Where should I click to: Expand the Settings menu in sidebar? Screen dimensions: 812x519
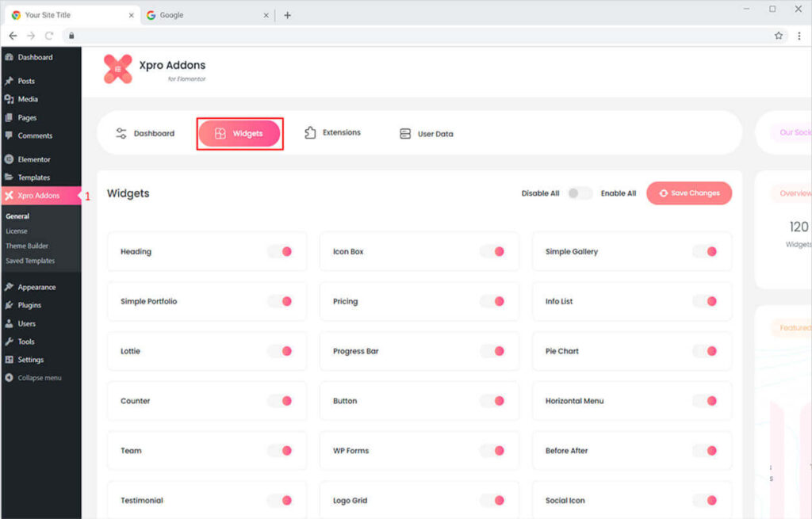(x=31, y=360)
